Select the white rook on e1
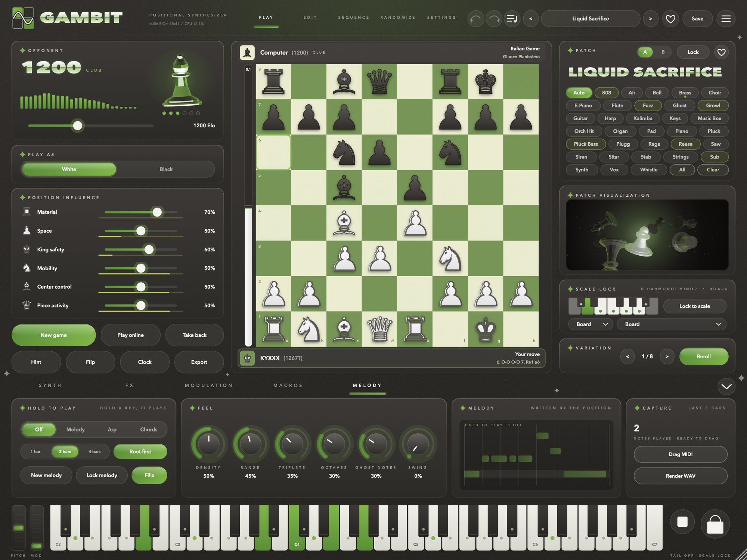Viewport: 747px width, 560px height. [415, 329]
